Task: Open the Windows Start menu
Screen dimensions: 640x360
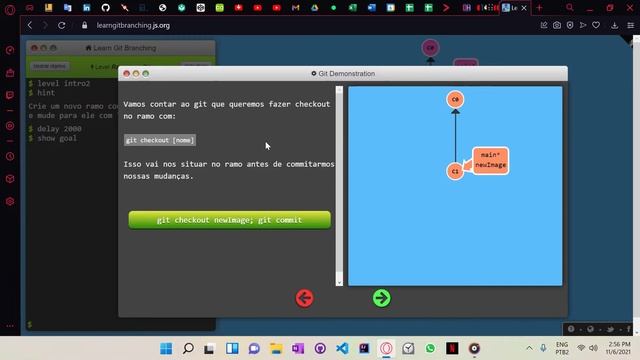Action: [x=166, y=348]
